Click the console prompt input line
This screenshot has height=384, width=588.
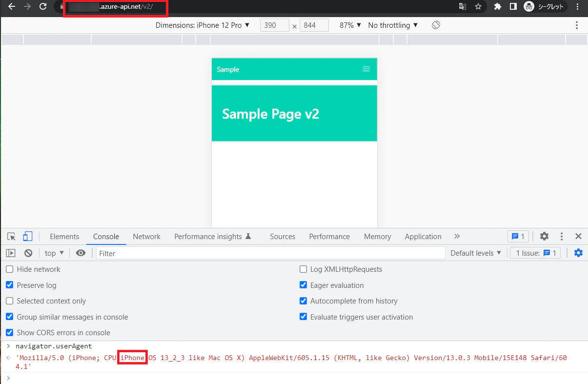(294, 378)
